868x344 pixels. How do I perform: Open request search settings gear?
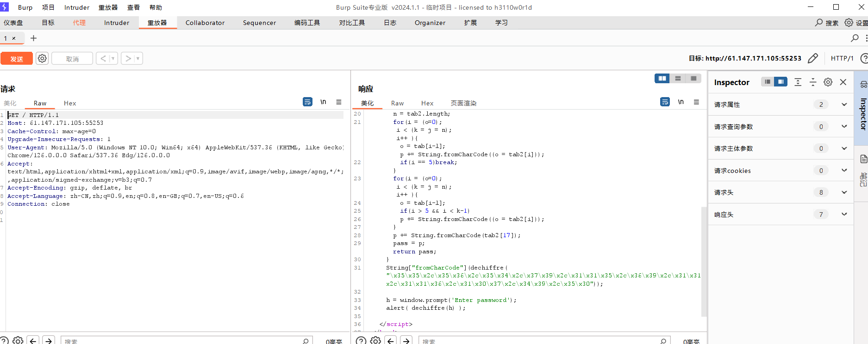point(18,341)
